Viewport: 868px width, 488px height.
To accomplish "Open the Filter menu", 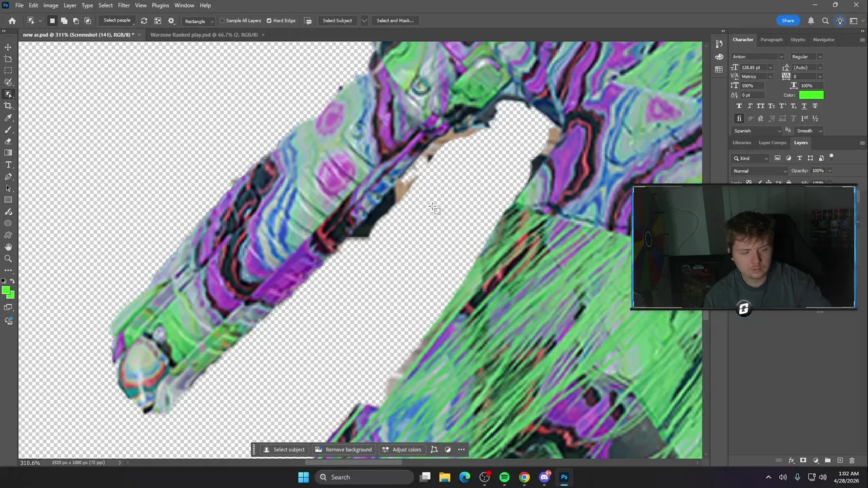I will 123,5.
